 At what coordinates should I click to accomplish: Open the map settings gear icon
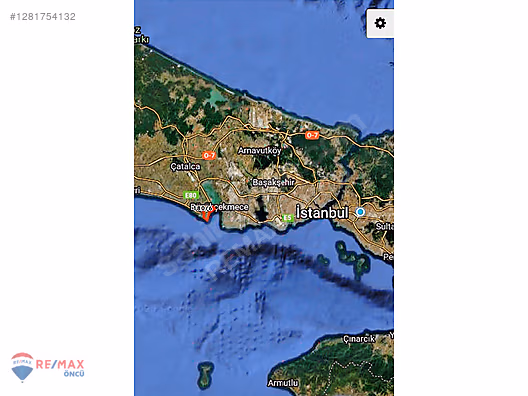tap(380, 23)
